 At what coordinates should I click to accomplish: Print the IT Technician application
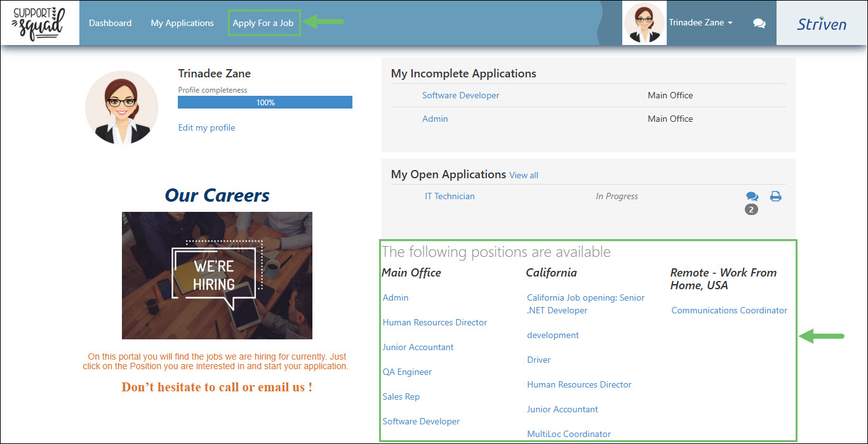click(x=775, y=196)
